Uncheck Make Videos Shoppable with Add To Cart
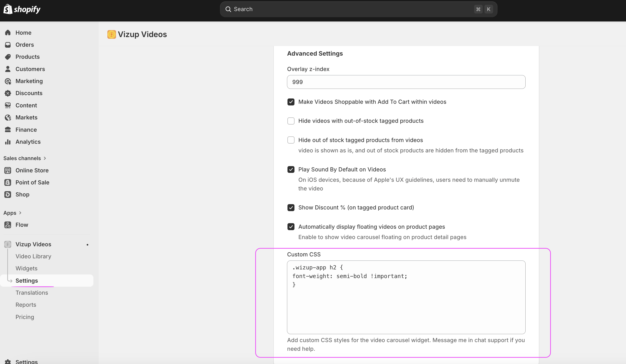Image resolution: width=626 pixels, height=364 pixels. [291, 102]
